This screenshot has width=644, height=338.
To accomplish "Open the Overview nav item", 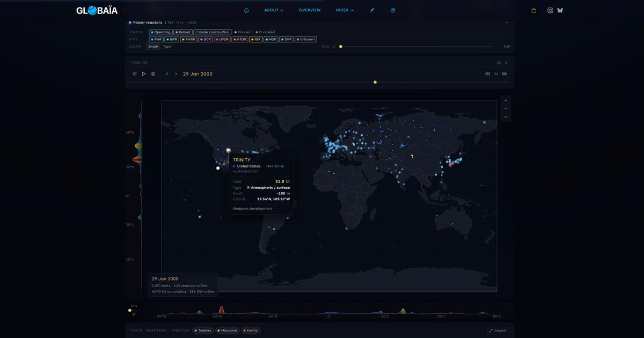I will (310, 10).
